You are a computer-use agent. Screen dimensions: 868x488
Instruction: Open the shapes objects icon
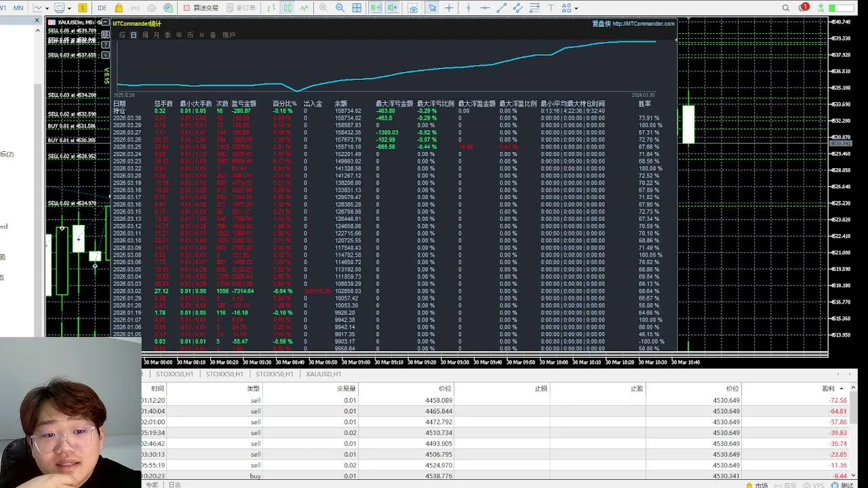(x=566, y=8)
